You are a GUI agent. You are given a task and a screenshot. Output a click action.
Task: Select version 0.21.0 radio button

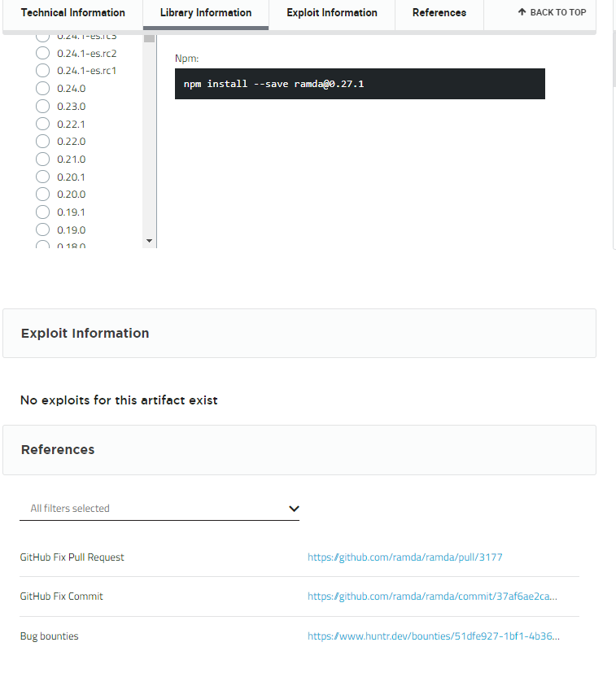[42, 159]
